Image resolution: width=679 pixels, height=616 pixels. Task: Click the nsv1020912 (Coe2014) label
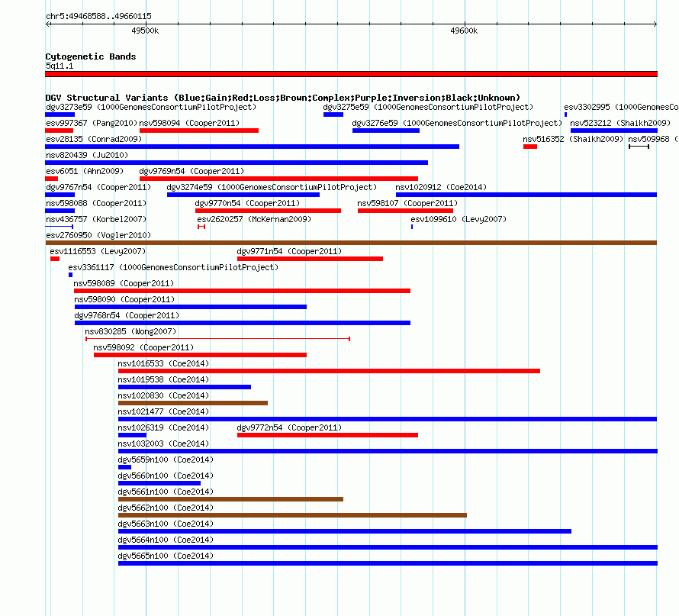click(441, 187)
